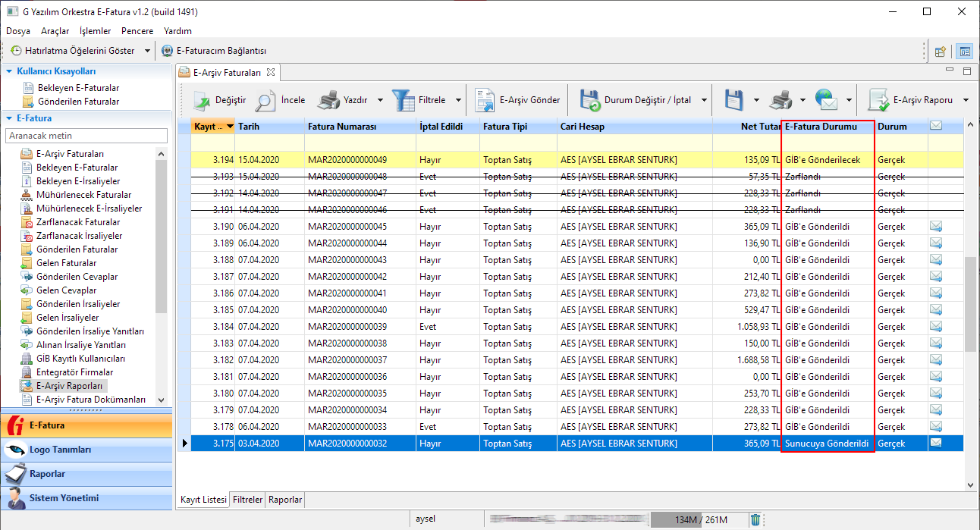Open the Araçlar menu
Image resolution: width=980 pixels, height=530 pixels.
55,31
